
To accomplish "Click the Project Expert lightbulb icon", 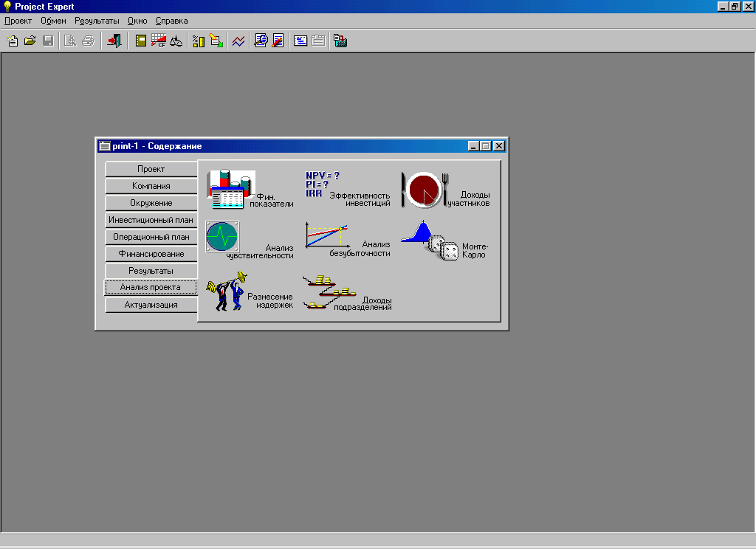I will pyautogui.click(x=7, y=6).
